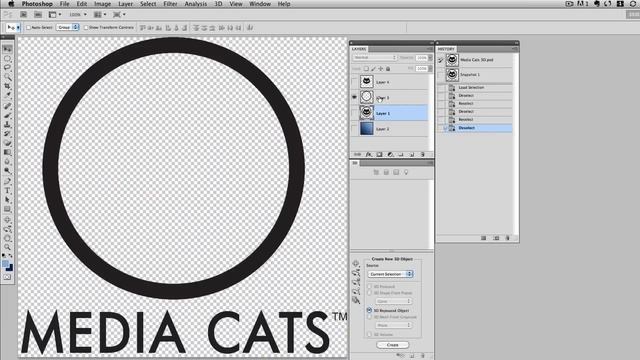Click the add layer style fx icon
The image size is (640, 360).
click(368, 155)
